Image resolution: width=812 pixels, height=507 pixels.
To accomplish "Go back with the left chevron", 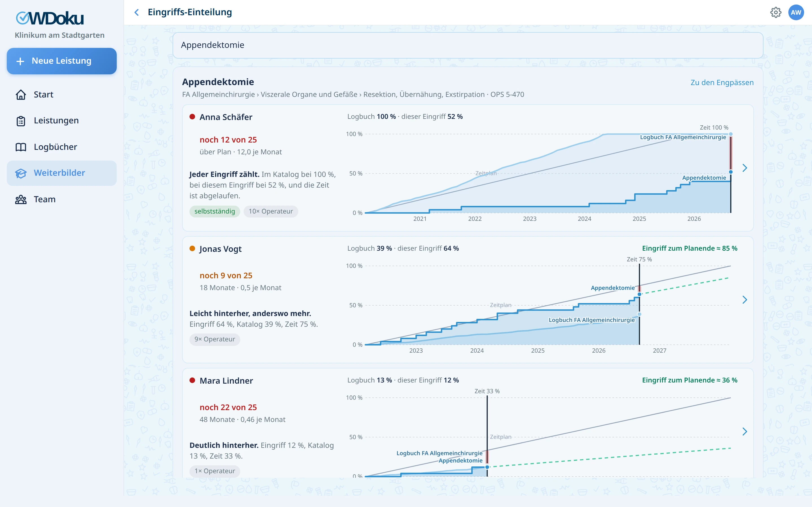I will [x=136, y=12].
